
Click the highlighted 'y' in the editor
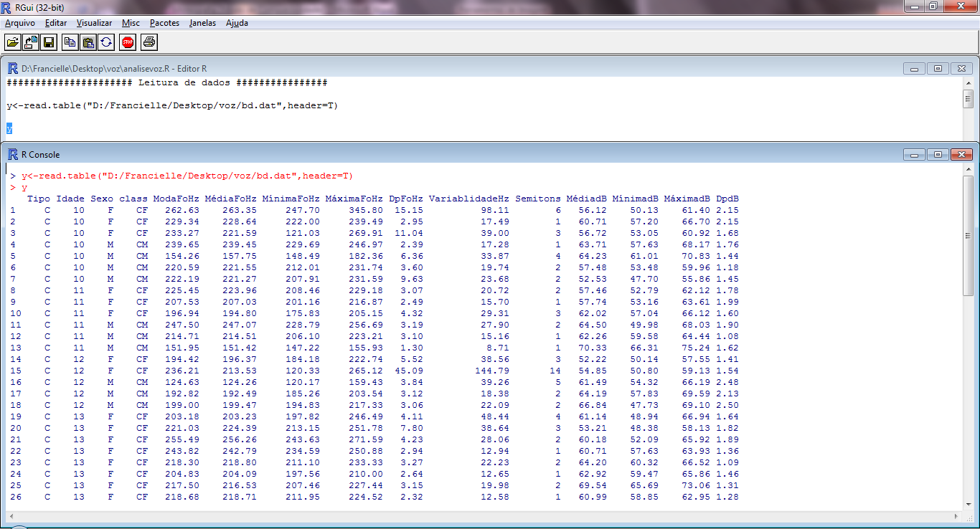pos(9,128)
